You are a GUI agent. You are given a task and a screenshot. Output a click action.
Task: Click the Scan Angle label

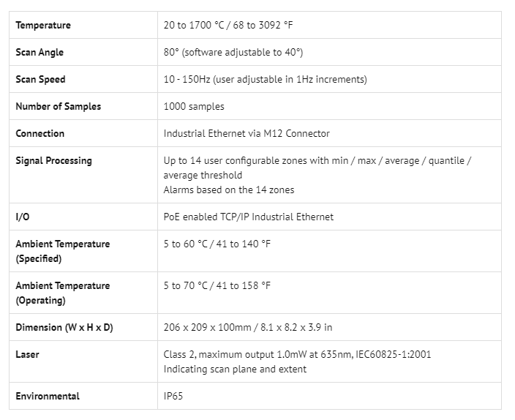click(x=40, y=53)
